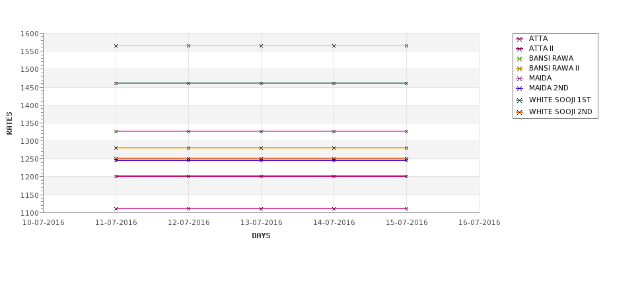This screenshot has height=283, width=644.
Task: Click the BANSI RAWA II legend marker
Action: pyautogui.click(x=520, y=69)
